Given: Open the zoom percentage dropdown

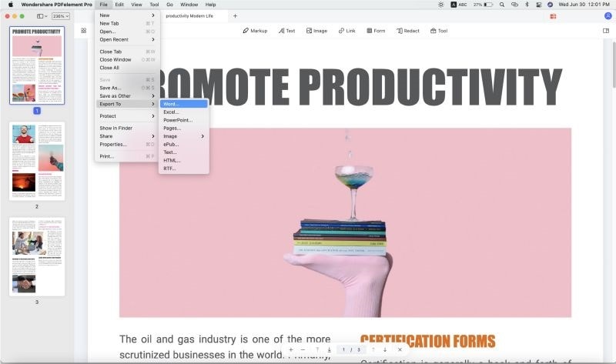Looking at the screenshot, I should pyautogui.click(x=61, y=16).
